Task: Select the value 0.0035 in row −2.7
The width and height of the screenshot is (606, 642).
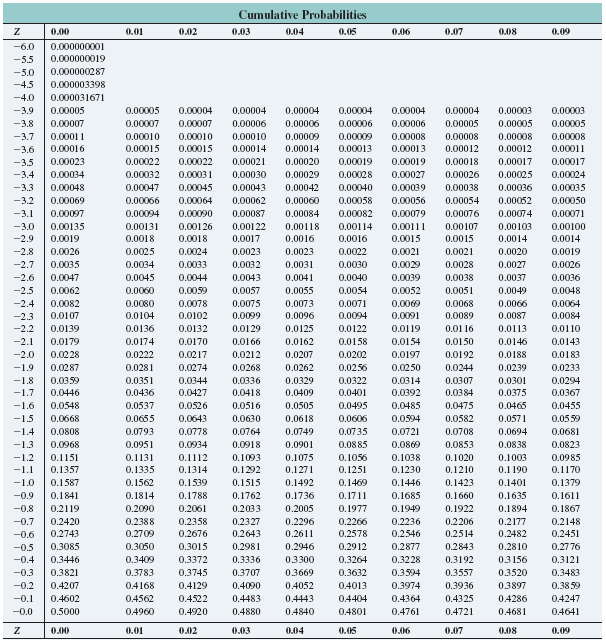Action: (65, 264)
